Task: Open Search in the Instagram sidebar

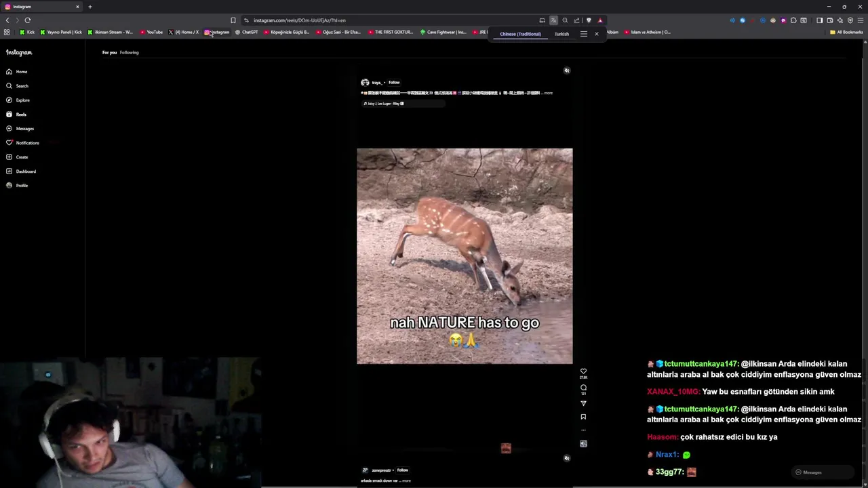Action: coord(17,86)
